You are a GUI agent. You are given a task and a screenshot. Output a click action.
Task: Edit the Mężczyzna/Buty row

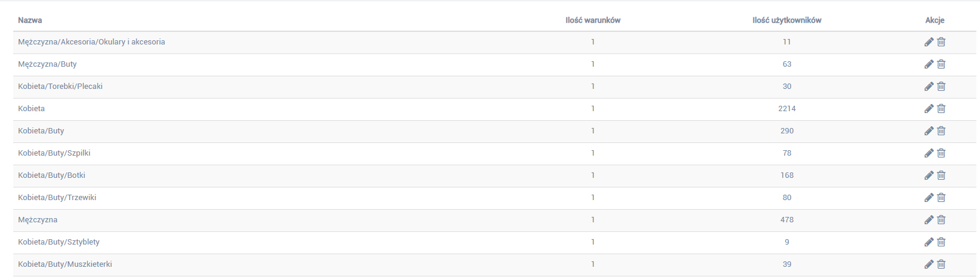pyautogui.click(x=929, y=64)
